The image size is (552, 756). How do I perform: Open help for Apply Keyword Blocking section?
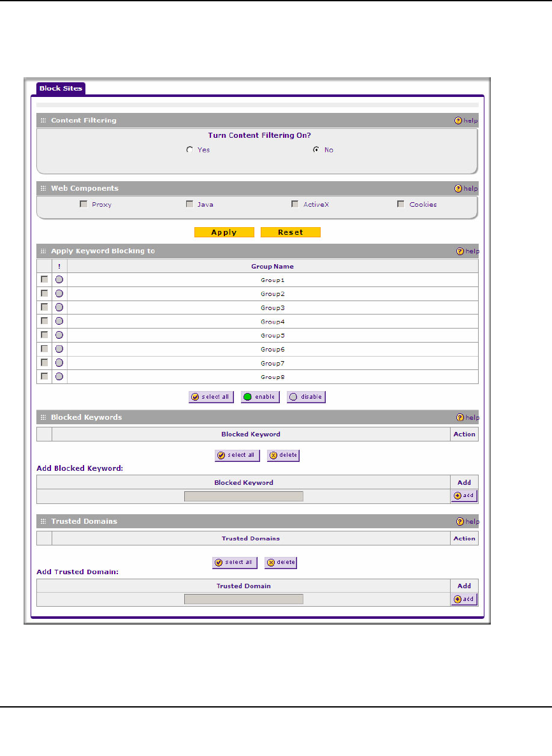point(467,251)
